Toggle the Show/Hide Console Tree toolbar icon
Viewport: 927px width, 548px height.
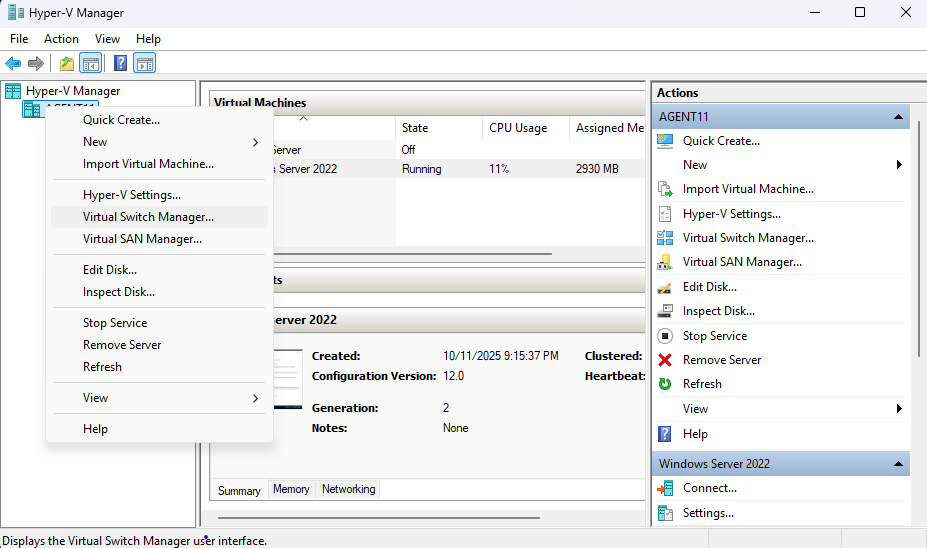[90, 63]
